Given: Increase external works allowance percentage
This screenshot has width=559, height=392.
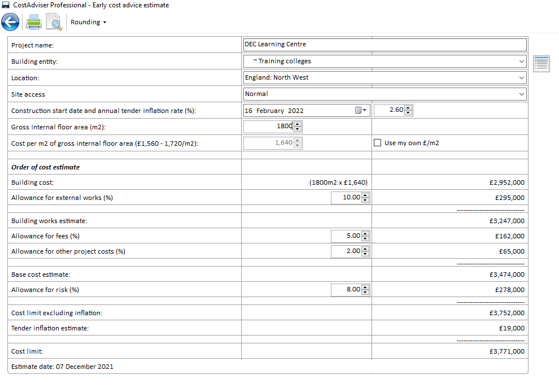Looking at the screenshot, I should coord(365,195).
